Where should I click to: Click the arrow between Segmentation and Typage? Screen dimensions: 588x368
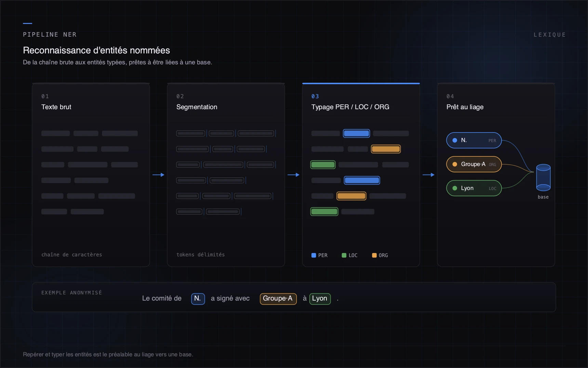[293, 175]
